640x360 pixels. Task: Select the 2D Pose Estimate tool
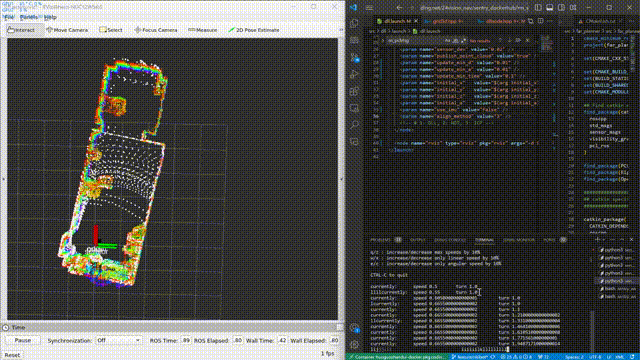[254, 30]
